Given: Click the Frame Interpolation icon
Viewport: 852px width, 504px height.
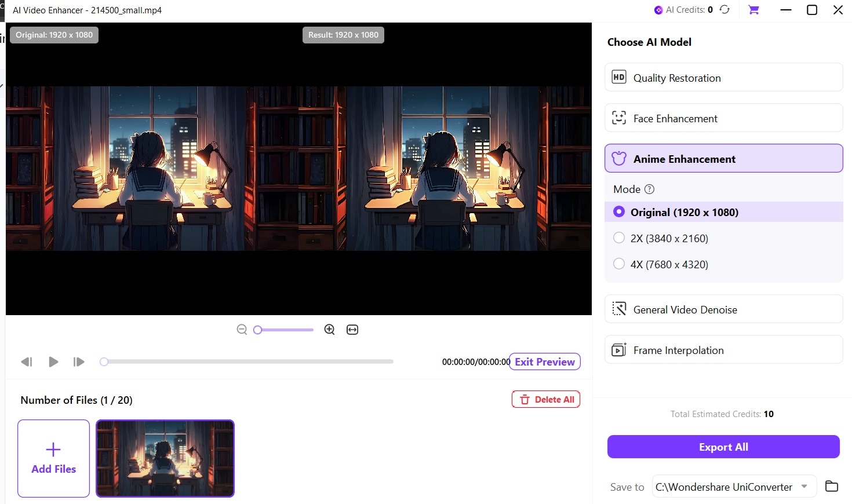Looking at the screenshot, I should tap(619, 349).
